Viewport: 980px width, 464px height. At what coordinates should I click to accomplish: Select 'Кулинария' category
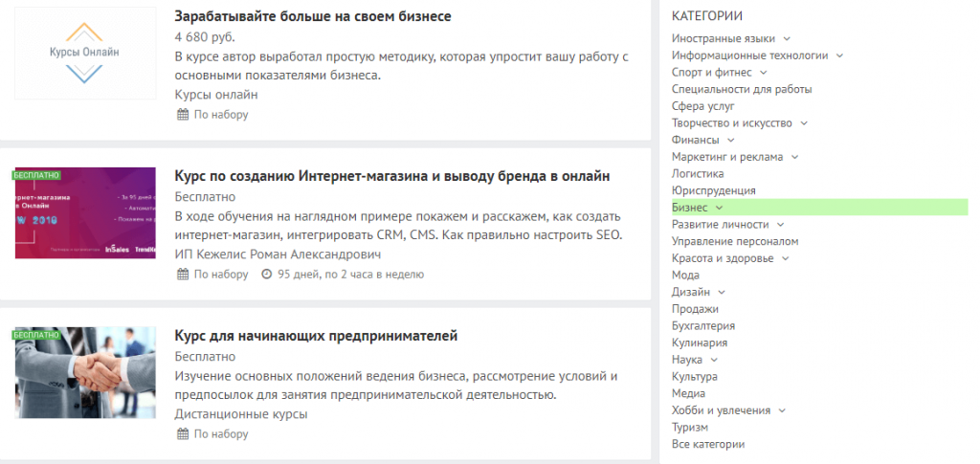click(x=700, y=342)
